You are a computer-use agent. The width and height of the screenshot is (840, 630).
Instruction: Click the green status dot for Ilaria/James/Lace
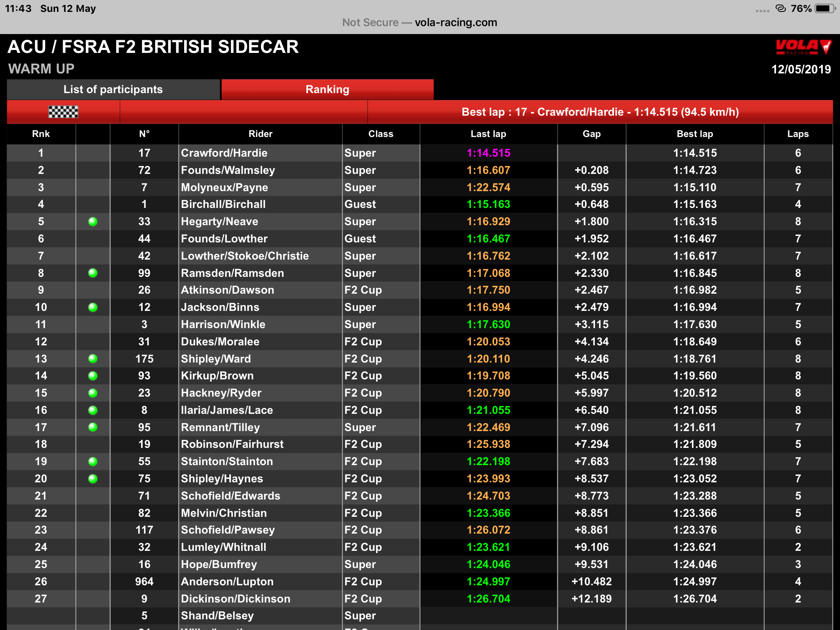pos(93,410)
